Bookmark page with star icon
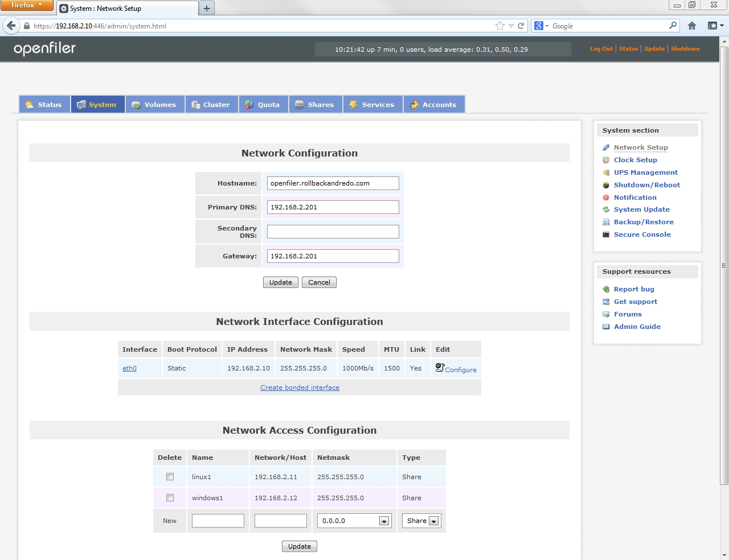Viewport: 729px width, 560px height. (x=499, y=26)
